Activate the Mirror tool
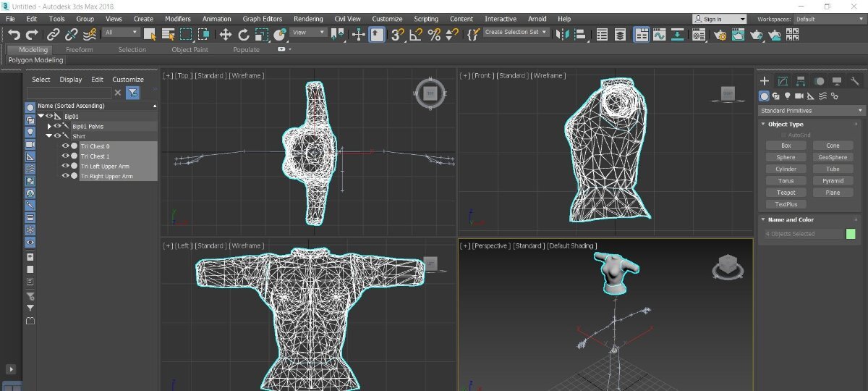Image resolution: width=868 pixels, height=391 pixels. [x=563, y=34]
